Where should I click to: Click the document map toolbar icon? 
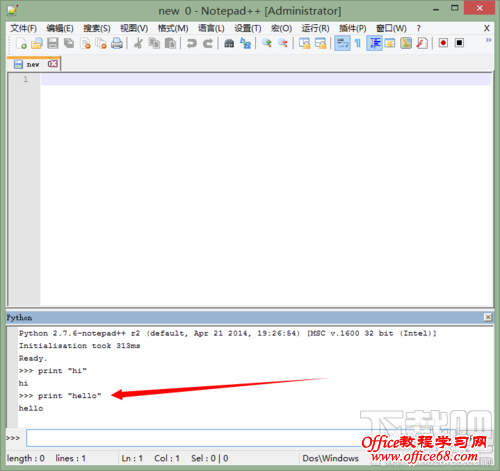pyautogui.click(x=406, y=43)
